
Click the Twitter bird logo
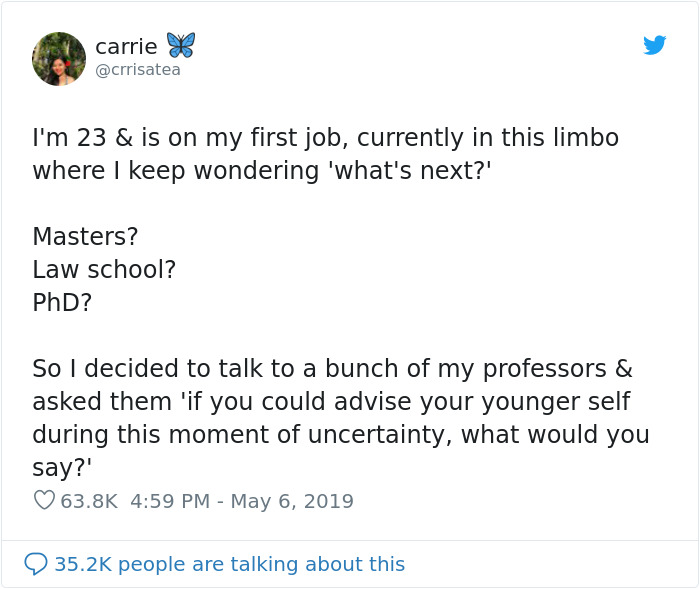pos(654,45)
